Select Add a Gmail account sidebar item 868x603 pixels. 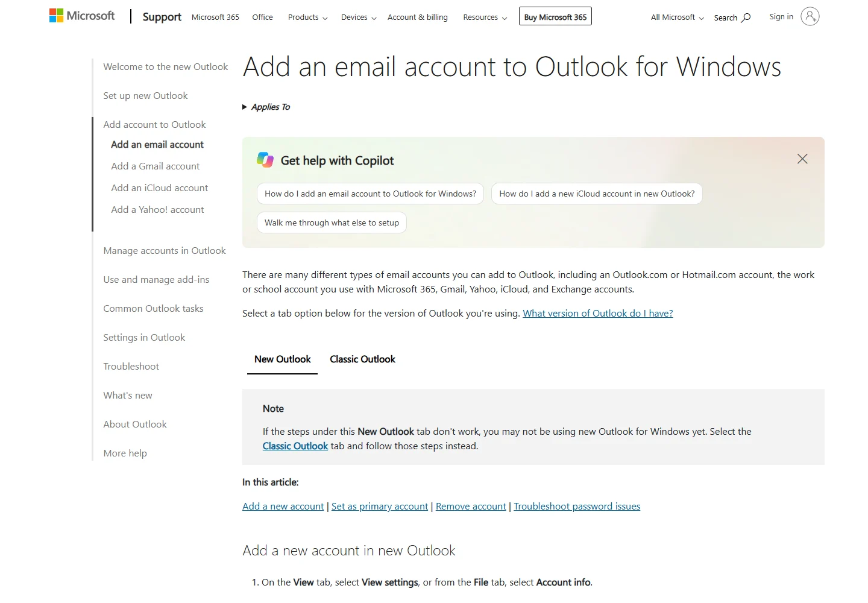pos(155,166)
